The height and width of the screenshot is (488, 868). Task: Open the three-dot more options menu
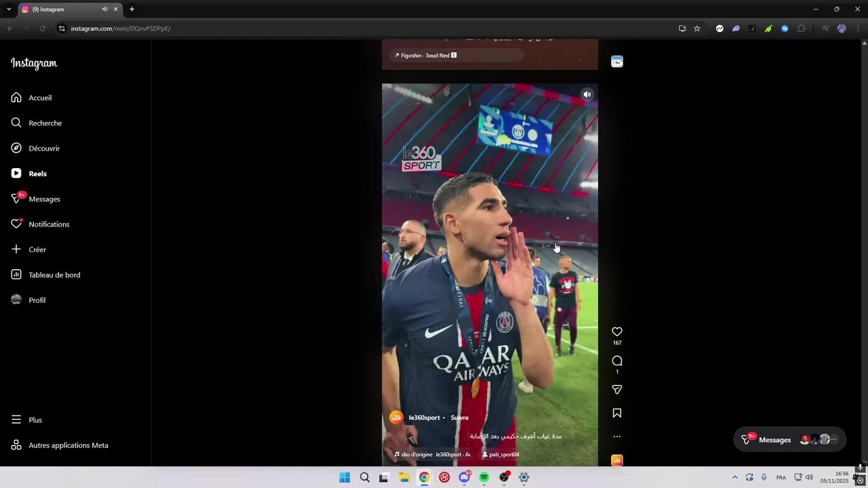tap(617, 436)
